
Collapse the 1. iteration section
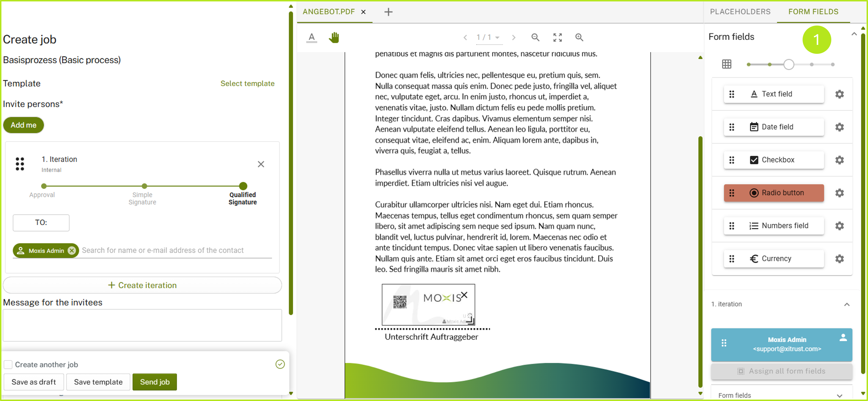(x=846, y=304)
